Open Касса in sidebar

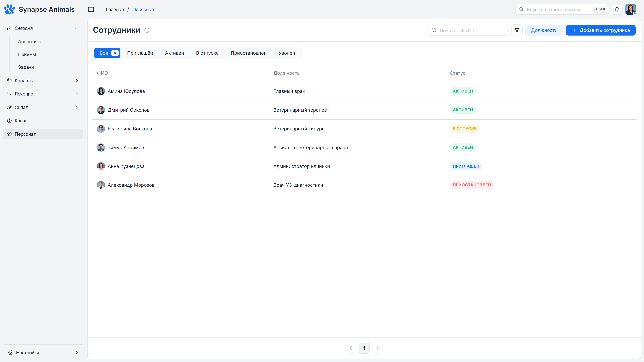[x=43, y=121]
